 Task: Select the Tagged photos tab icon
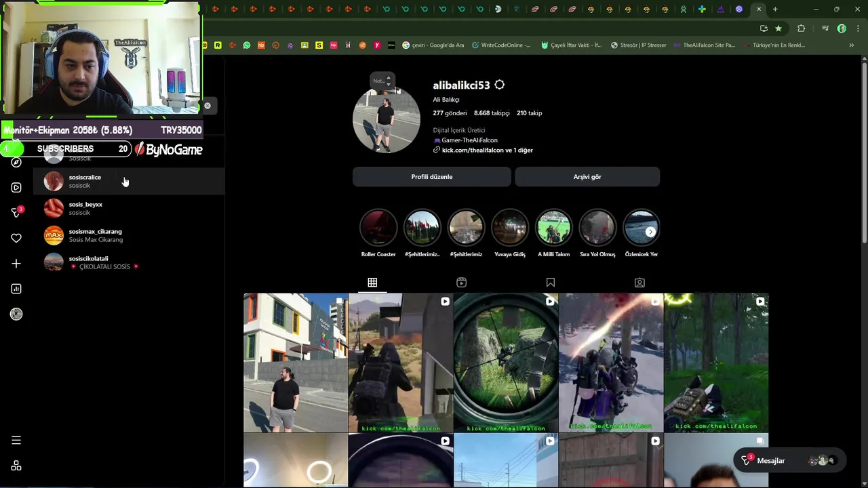[x=639, y=282]
